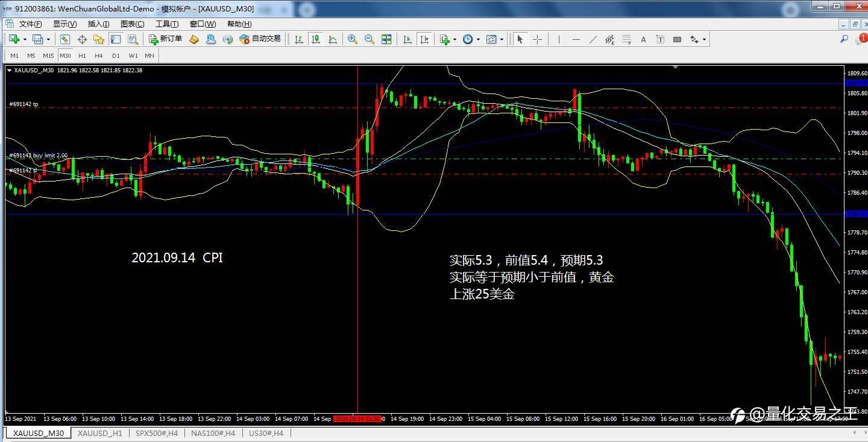Viewport: 868px width, 442px height.
Task: Expand the indicators dropdown arrow
Action: [x=455, y=40]
